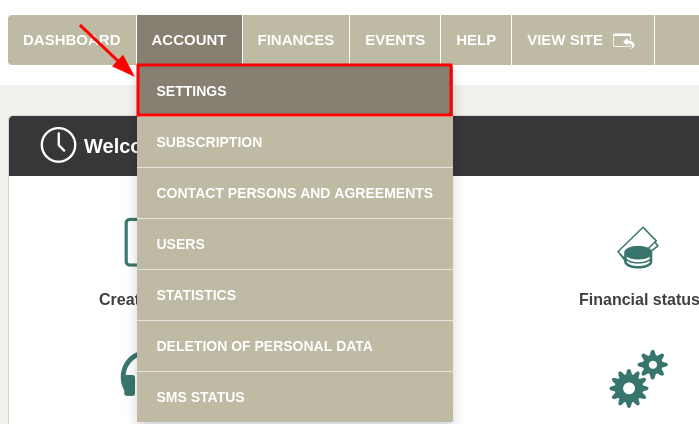The width and height of the screenshot is (699, 424).
Task: Click the View Site external window icon
Action: pyautogui.click(x=623, y=40)
